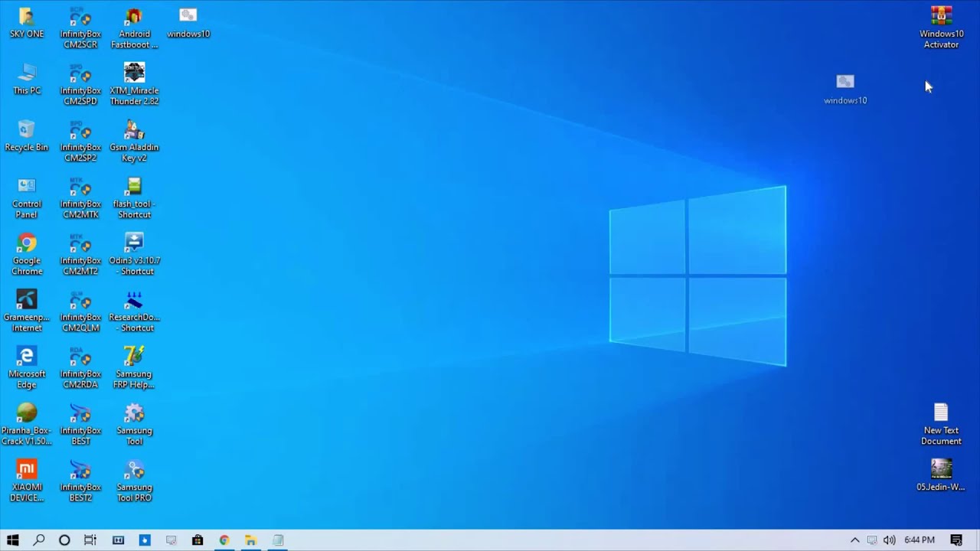Select the InfinityBox CM2SP2 shortcut

coord(80,142)
